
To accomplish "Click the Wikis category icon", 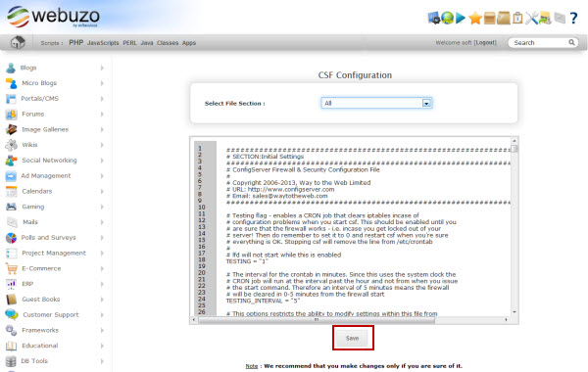I will tap(11, 145).
